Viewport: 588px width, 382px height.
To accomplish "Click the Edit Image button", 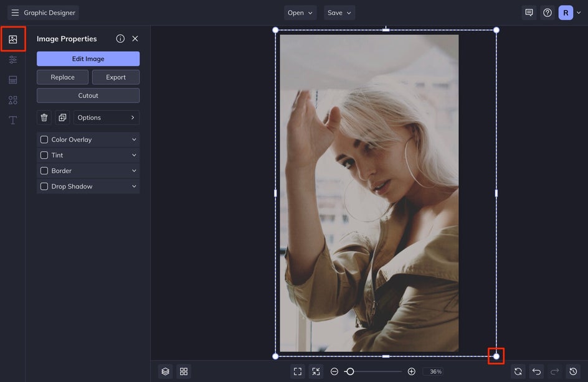I will tap(88, 59).
